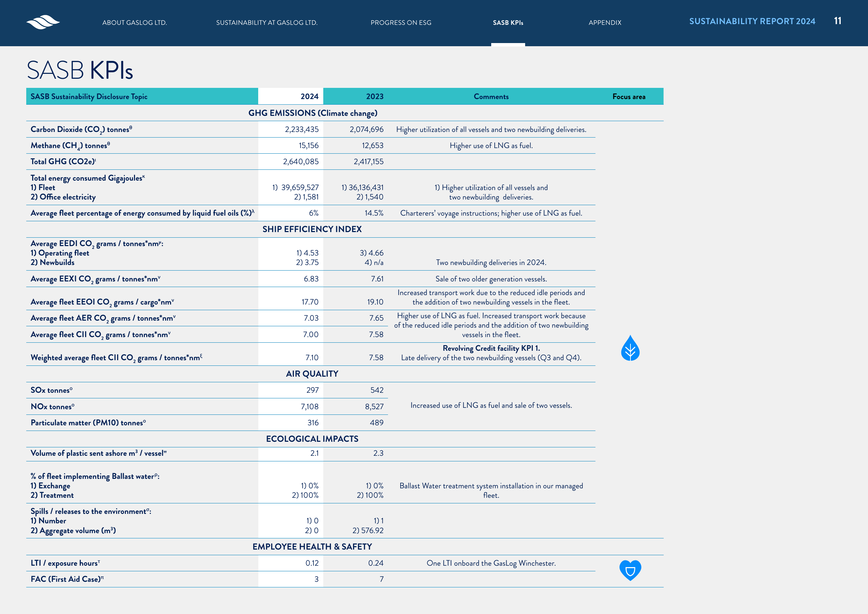Select the SASB KPIs tab
Viewport: 868px width, 614px height.
click(508, 23)
